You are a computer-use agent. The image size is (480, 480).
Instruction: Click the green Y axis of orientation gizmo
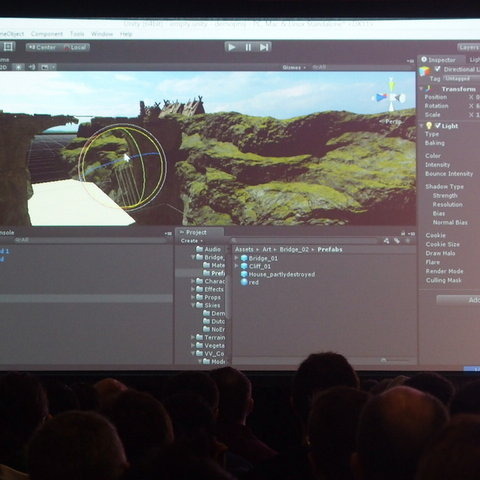click(391, 85)
